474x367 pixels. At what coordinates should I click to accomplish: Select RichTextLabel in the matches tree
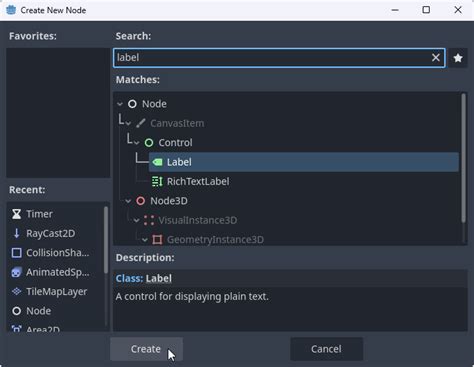point(198,181)
